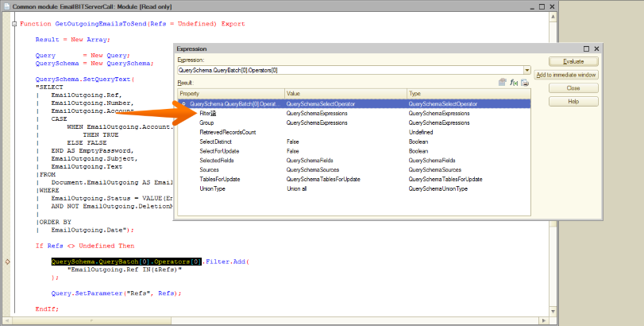This screenshot has height=326, width=644.
Task: Maximize the EmailBITServerCall module window
Action: coord(542,6)
